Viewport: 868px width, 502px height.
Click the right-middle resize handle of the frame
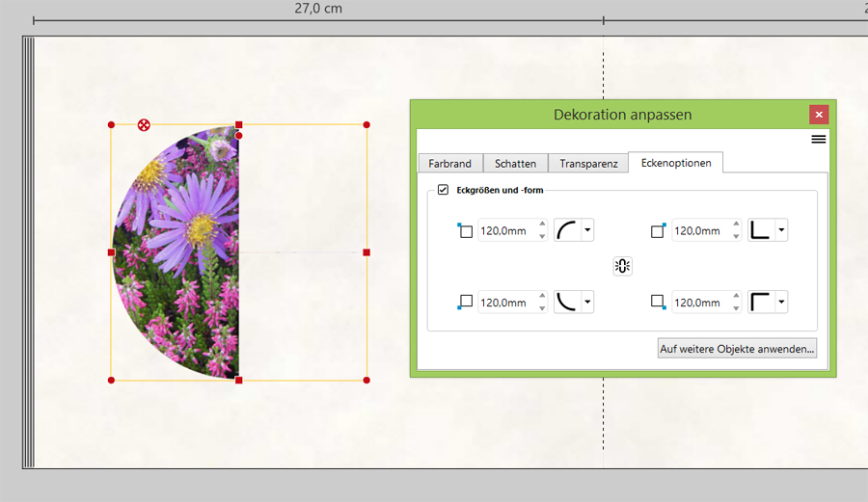point(366,252)
